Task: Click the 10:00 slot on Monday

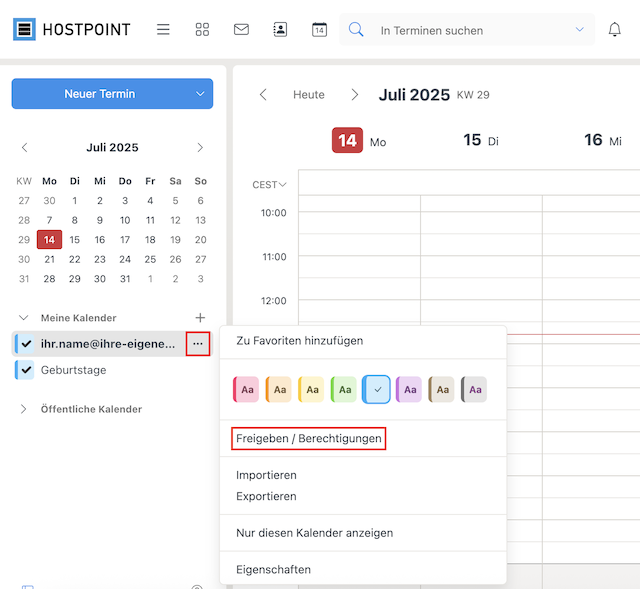Action: 360,222
